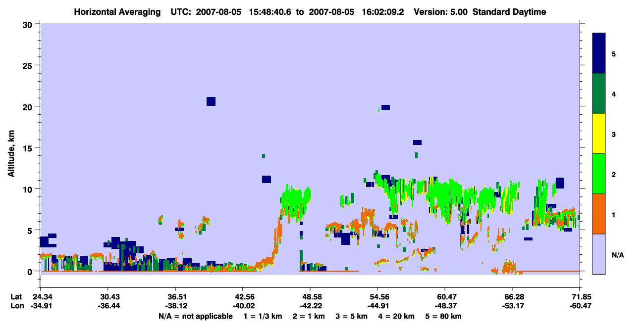Image resolution: width=644 pixels, height=330 pixels.
Task: Click the lavender N/A colorbar segment
Action: [599, 254]
